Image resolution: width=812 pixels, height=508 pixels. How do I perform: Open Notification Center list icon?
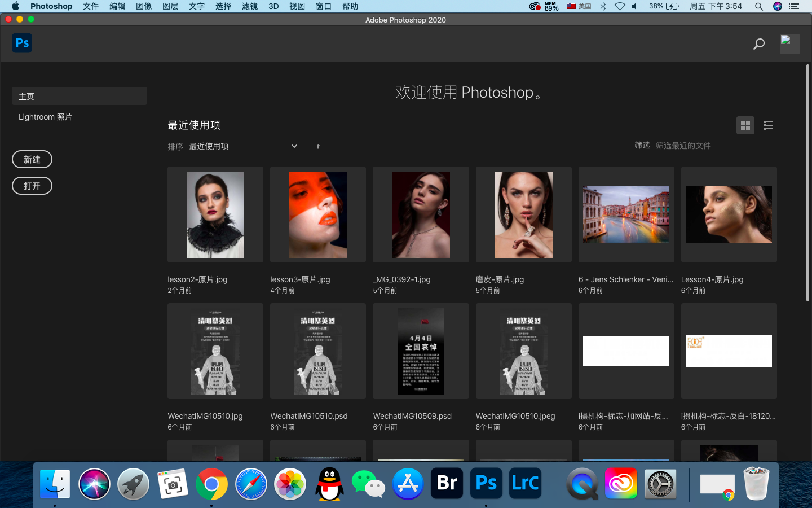point(794,6)
